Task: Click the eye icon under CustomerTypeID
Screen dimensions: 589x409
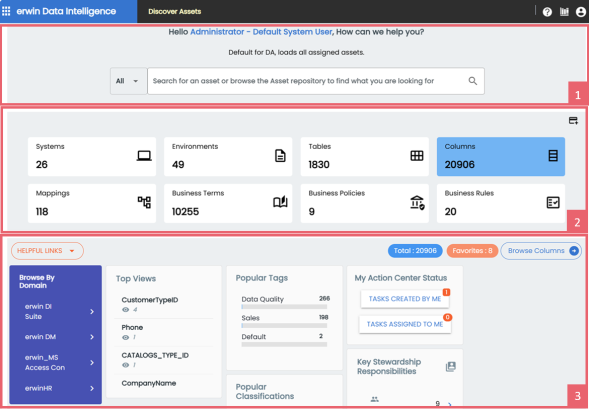Action: (125, 310)
